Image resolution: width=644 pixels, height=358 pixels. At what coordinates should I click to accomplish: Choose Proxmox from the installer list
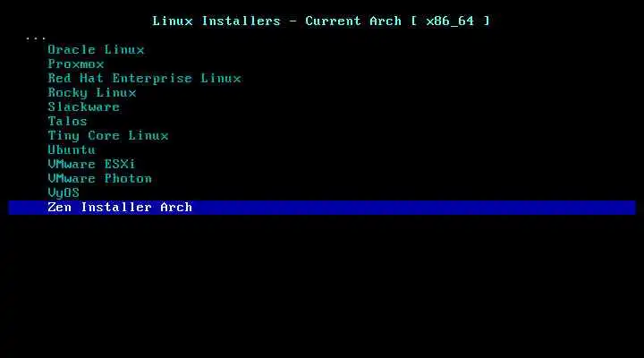coord(76,64)
